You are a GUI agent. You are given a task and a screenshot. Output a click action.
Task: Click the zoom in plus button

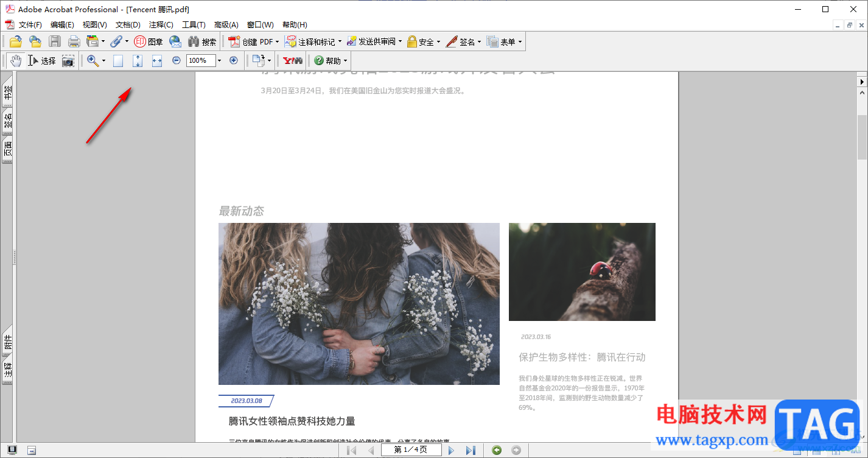pos(234,60)
